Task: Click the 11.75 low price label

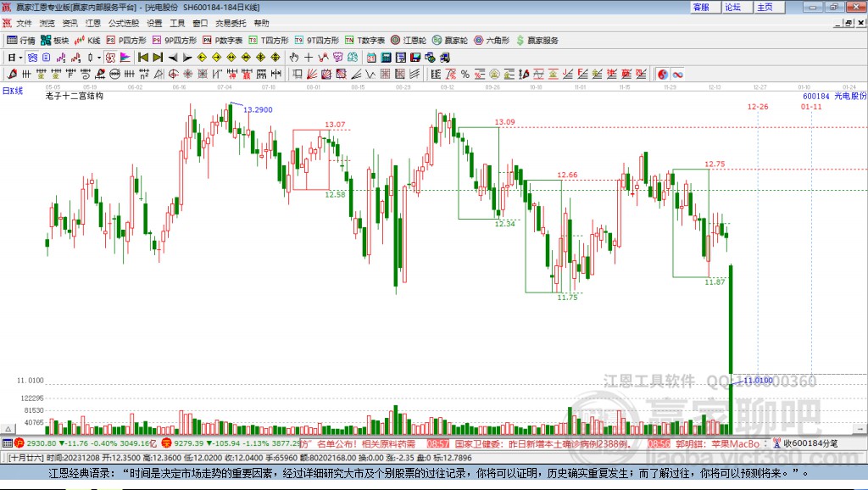Action: [x=567, y=298]
